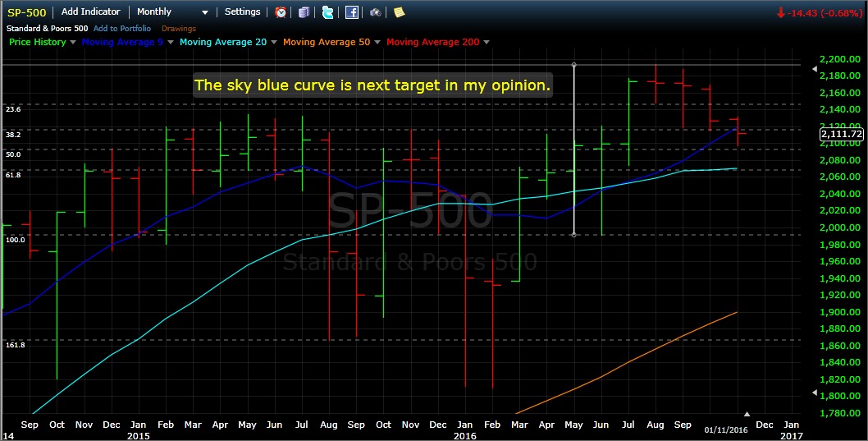868x441 pixels.
Task: Click the 2017 year label on time axis
Action: 792,435
